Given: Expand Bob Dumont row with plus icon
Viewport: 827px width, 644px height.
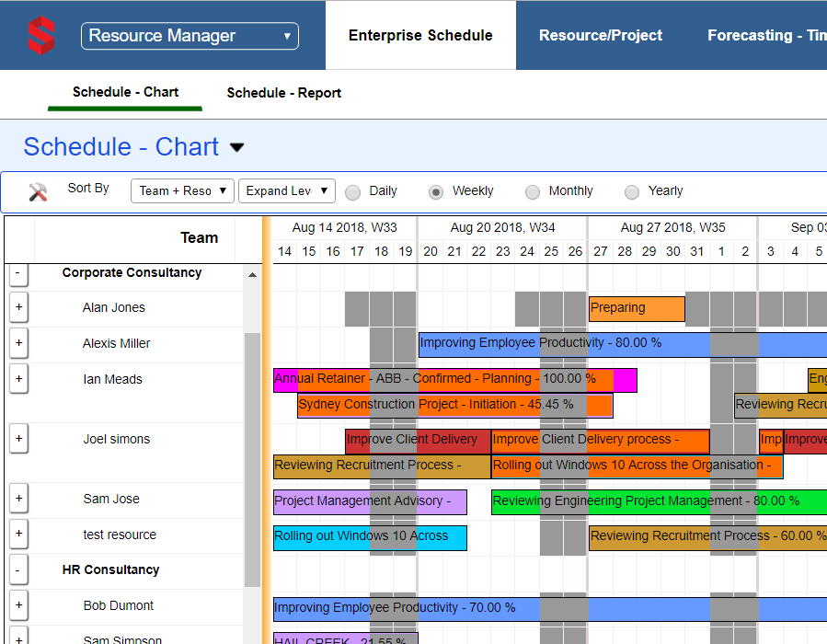Looking at the screenshot, I should coord(19,605).
